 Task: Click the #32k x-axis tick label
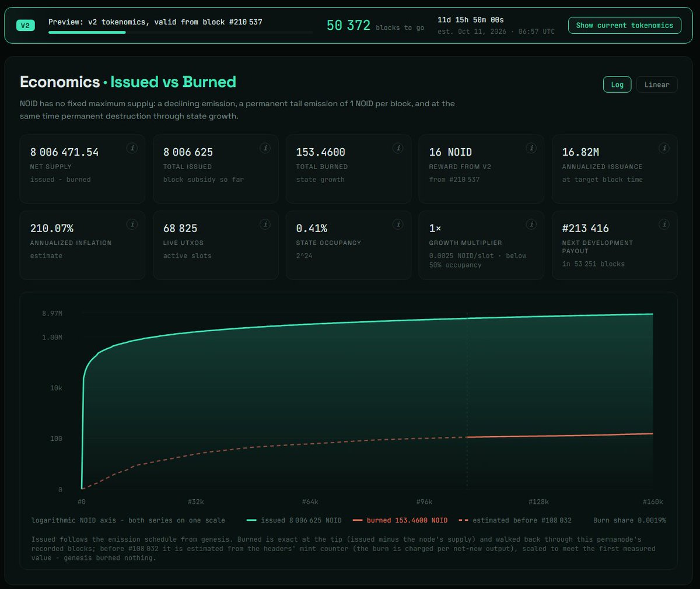(196, 502)
